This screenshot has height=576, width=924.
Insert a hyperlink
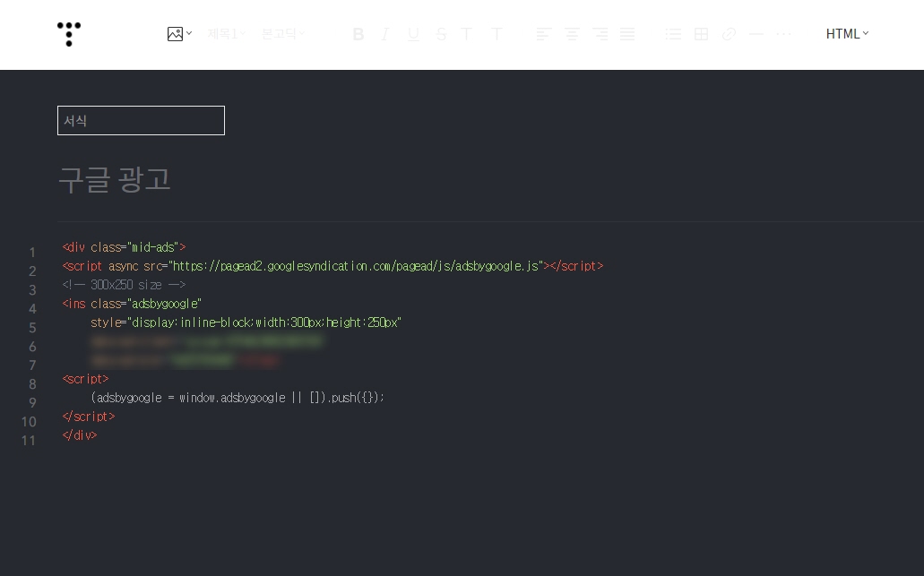729,34
